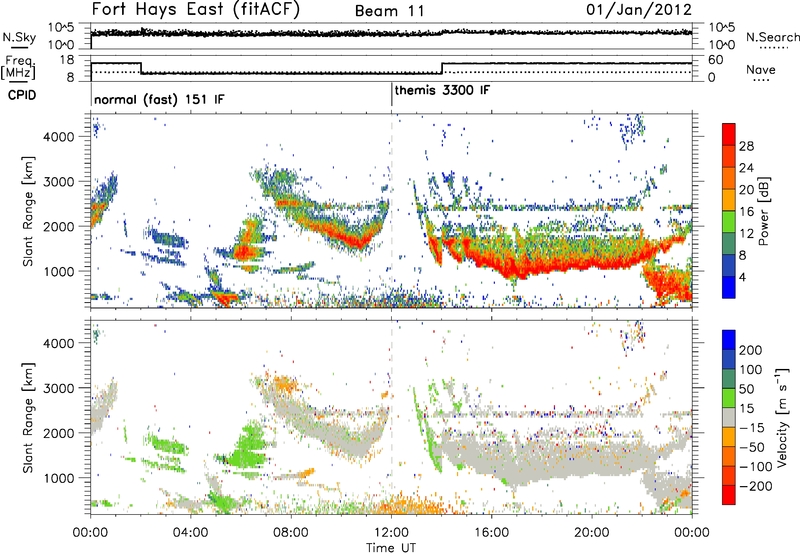Click the "Time UT" axis label
Viewport: 800px width, 554px height.
pos(391,547)
